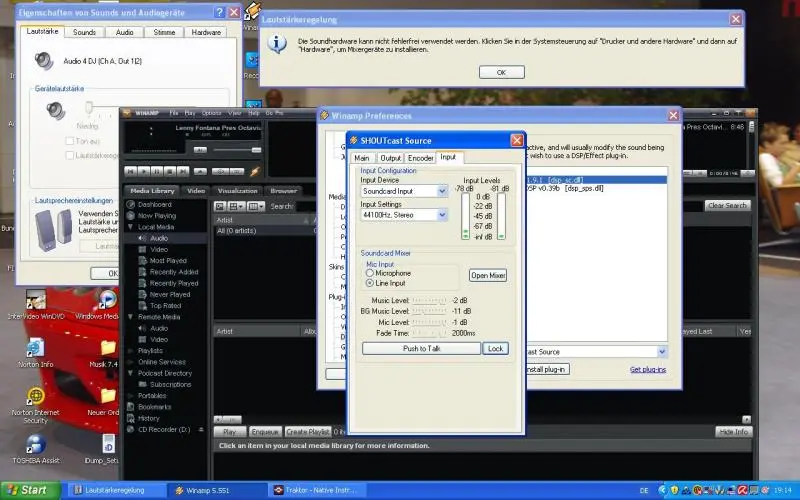Check the Ton aus checkbox
Image resolution: width=800 pixels, height=500 pixels.
(x=68, y=141)
